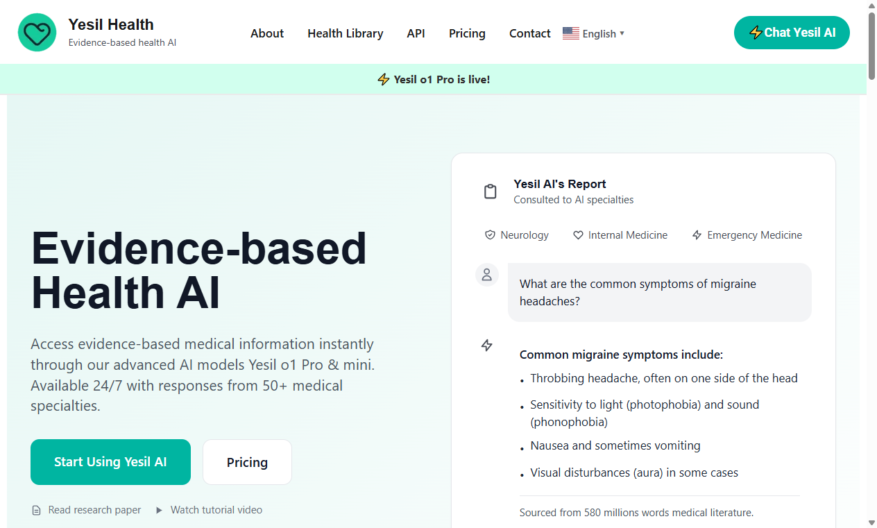Viewport: 877px width, 528px height.
Task: Click the 'Evidence-based Health AI' headline
Action: (199, 270)
